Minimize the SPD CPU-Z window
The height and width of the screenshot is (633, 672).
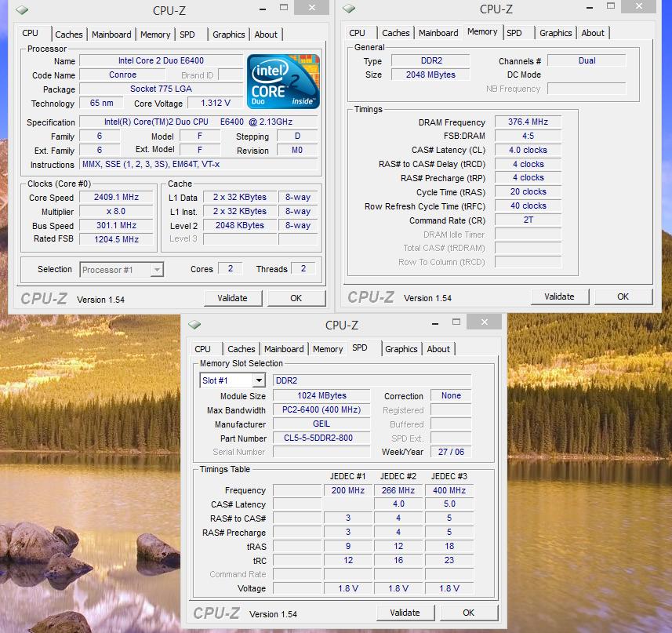pyautogui.click(x=435, y=324)
